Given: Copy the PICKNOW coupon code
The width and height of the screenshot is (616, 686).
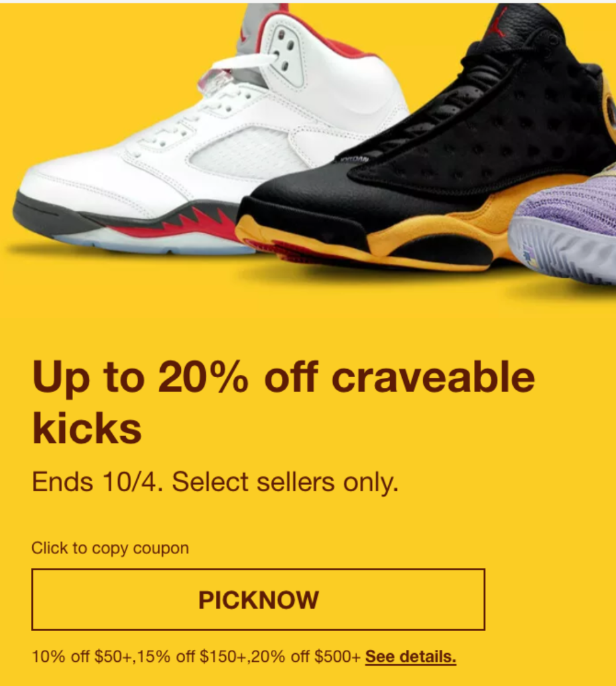Looking at the screenshot, I should [x=258, y=600].
